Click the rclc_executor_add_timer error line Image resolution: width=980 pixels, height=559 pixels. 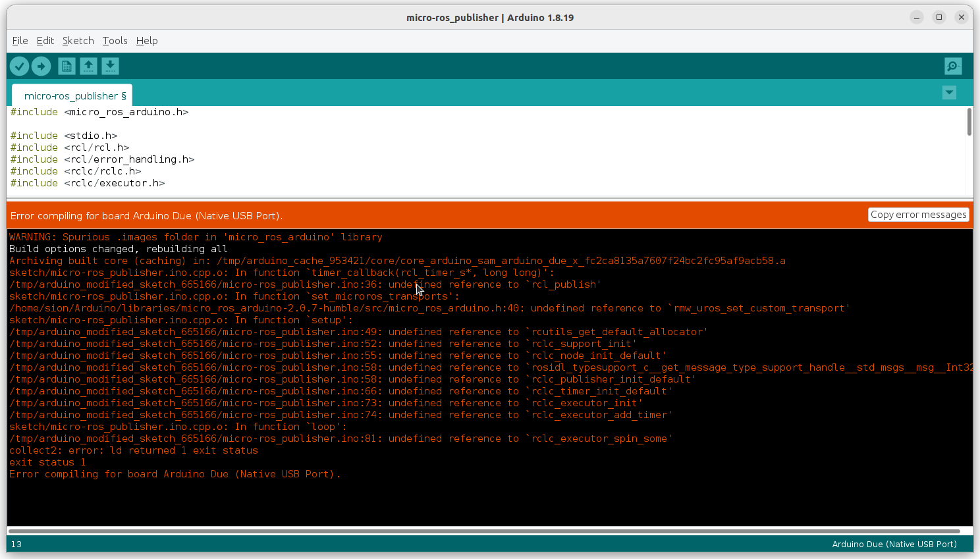pos(340,415)
